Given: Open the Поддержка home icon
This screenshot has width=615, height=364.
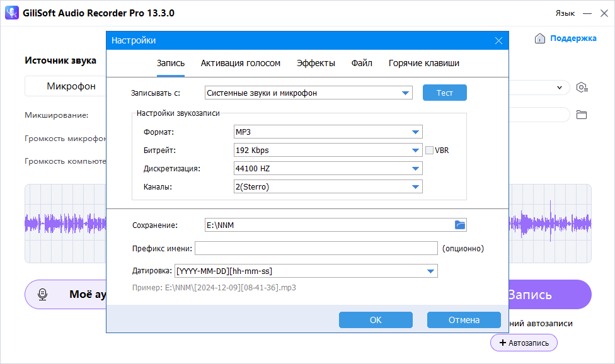Looking at the screenshot, I should pos(539,38).
